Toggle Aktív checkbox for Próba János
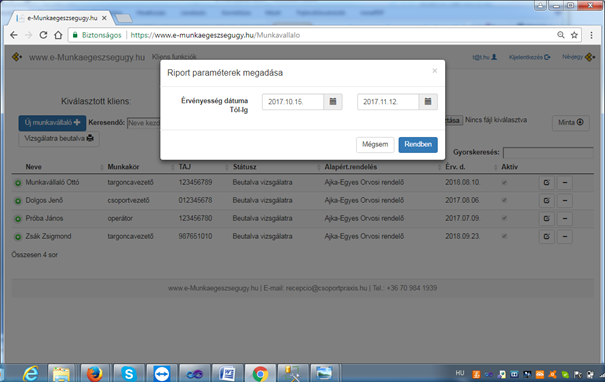The height and width of the screenshot is (382, 605). [504, 218]
